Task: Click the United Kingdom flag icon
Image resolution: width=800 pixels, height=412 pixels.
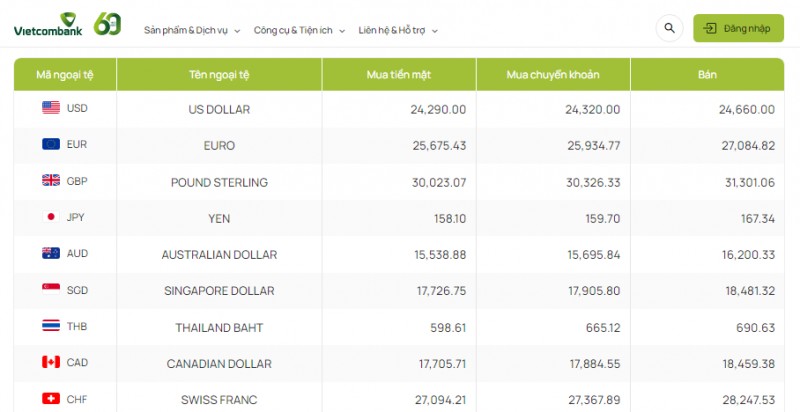Action: 51,181
